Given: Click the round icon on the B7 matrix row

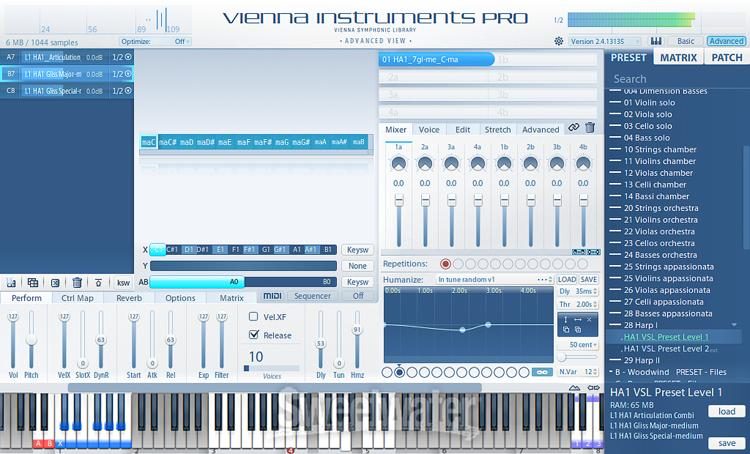Looking at the screenshot, I should 128,74.
